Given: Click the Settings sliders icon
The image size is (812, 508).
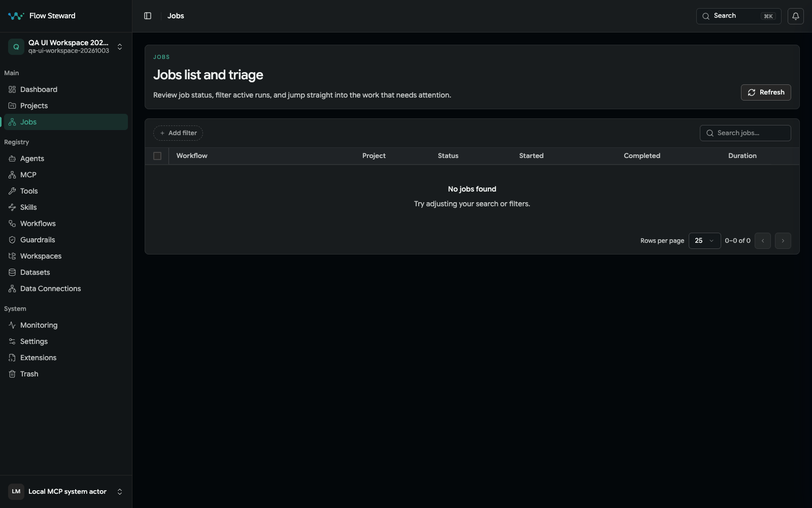Looking at the screenshot, I should tap(12, 341).
